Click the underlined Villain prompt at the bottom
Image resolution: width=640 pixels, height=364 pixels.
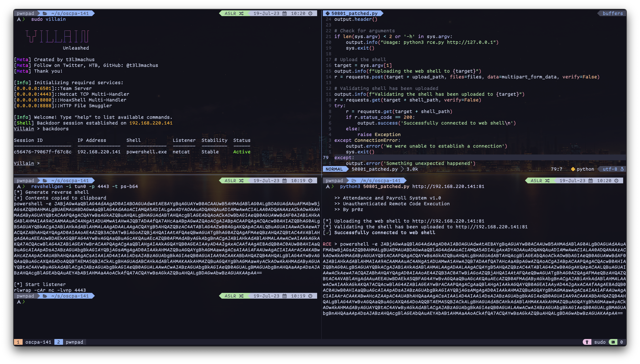tap(24, 163)
